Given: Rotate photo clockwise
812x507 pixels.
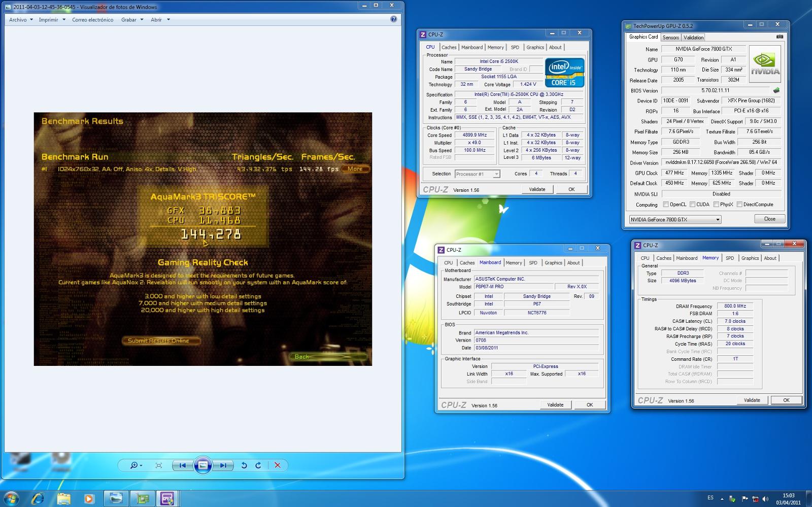Looking at the screenshot, I should 258,465.
